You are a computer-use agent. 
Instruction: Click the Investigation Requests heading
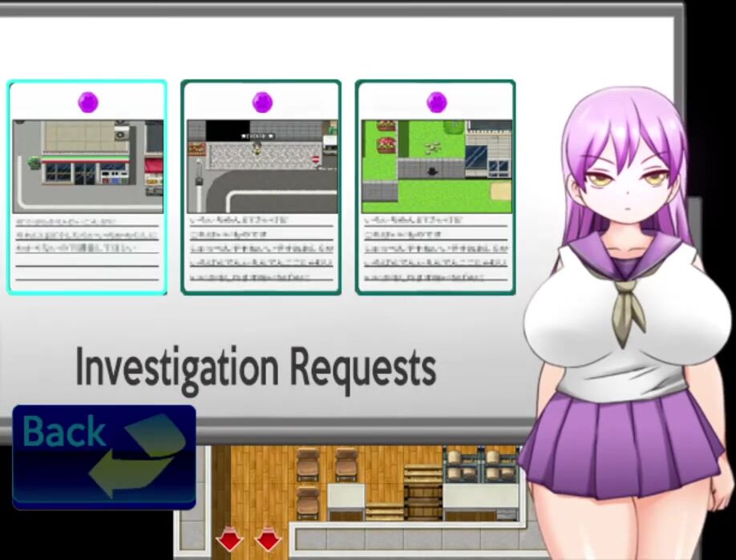point(256,367)
